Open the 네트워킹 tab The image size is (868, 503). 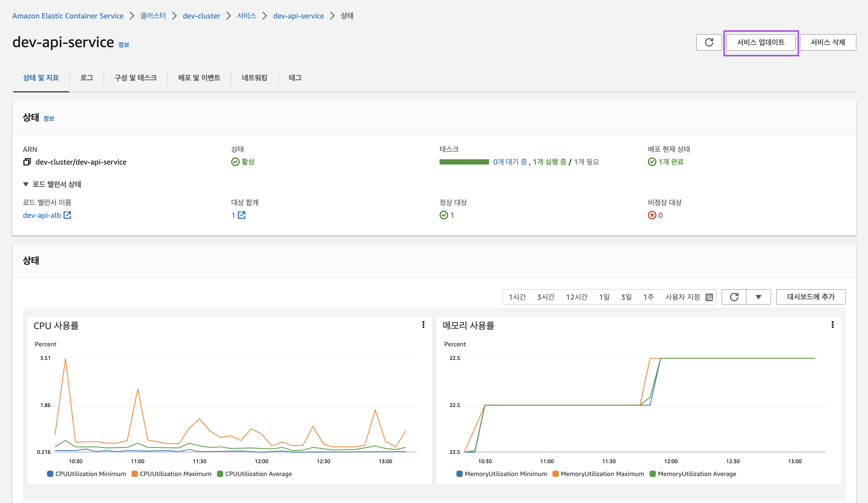pyautogui.click(x=255, y=78)
